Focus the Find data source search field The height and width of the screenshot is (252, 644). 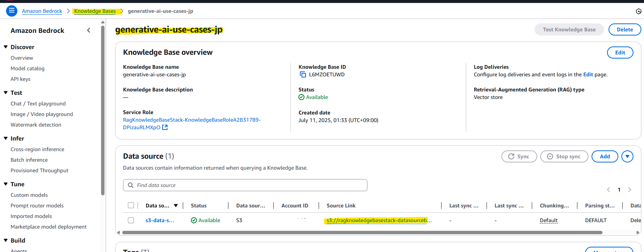click(245, 185)
